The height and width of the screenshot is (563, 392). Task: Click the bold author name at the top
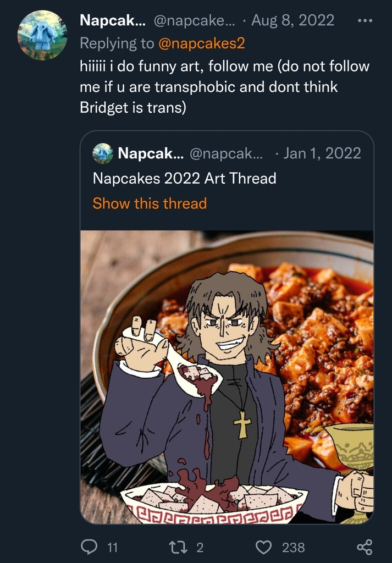coord(112,20)
